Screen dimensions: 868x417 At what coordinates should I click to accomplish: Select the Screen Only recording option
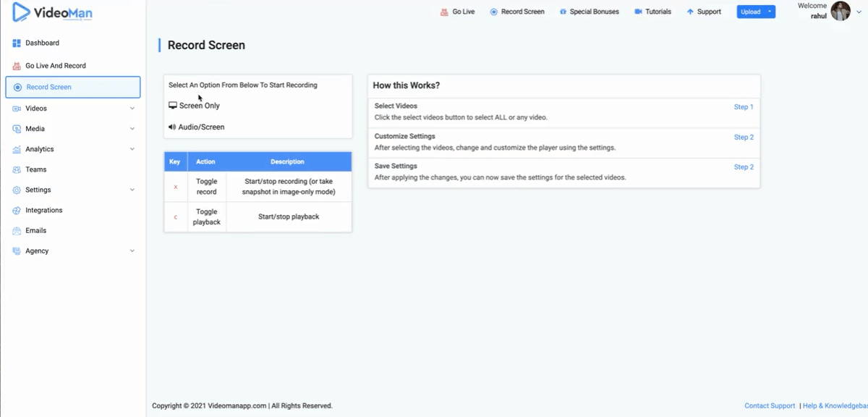coord(195,106)
